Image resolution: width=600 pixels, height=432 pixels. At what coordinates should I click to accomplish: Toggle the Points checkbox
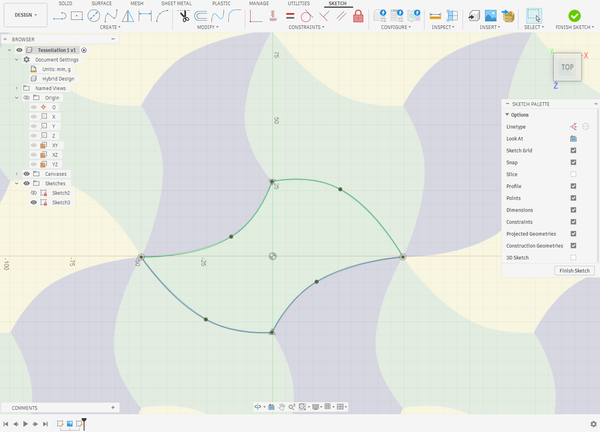573,198
